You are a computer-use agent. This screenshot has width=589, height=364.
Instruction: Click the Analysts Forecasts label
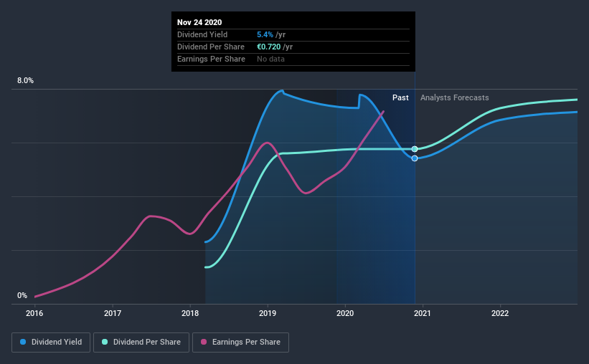455,97
